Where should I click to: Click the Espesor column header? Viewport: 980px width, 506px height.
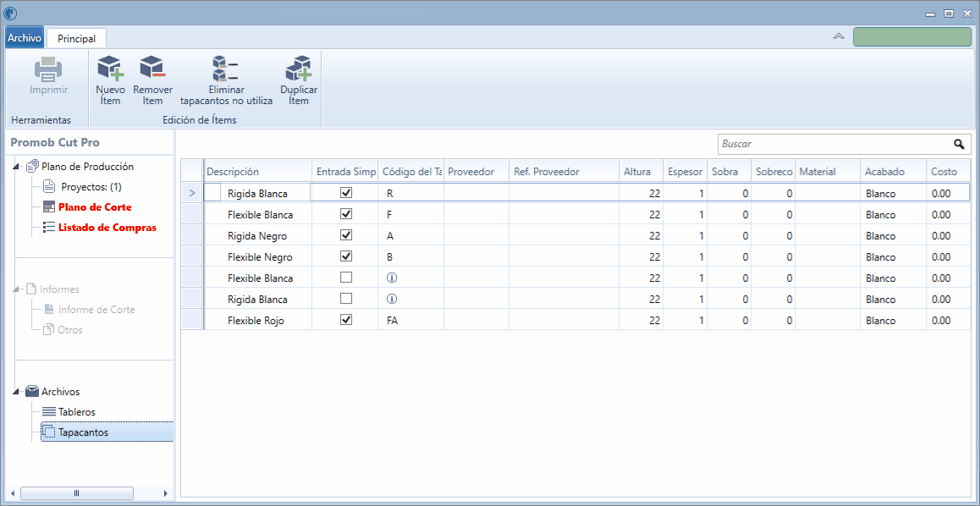(x=685, y=171)
